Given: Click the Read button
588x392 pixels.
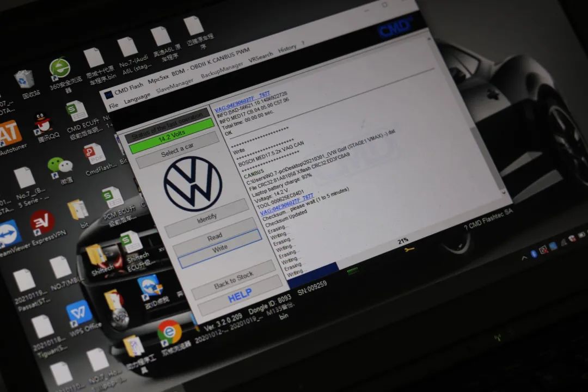Looking at the screenshot, I should click(x=215, y=237).
